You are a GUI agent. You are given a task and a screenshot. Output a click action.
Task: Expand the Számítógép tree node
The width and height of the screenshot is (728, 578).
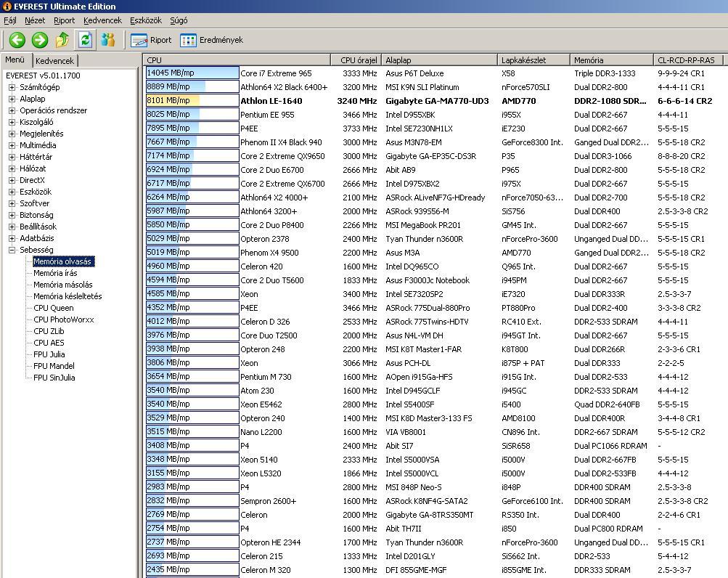(12, 87)
